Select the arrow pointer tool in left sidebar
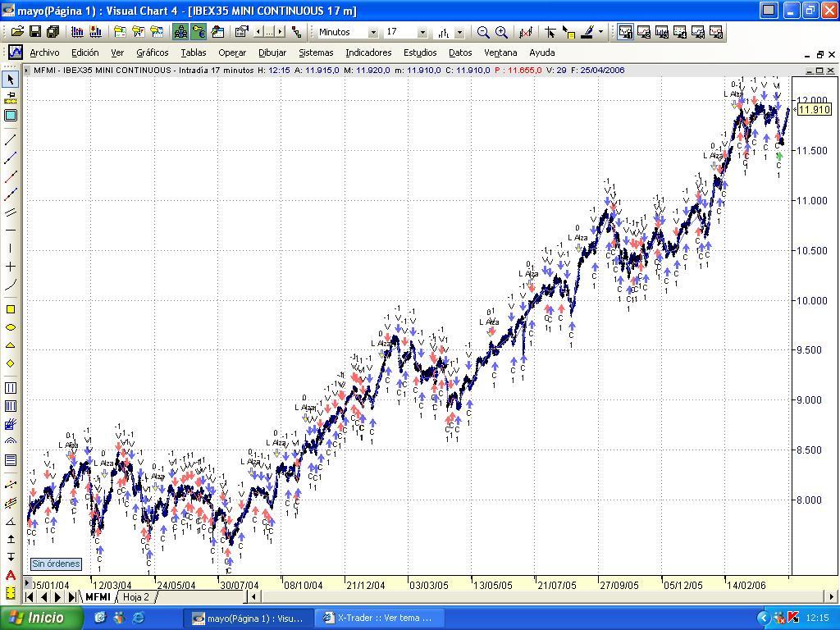840x630 pixels. (11, 80)
